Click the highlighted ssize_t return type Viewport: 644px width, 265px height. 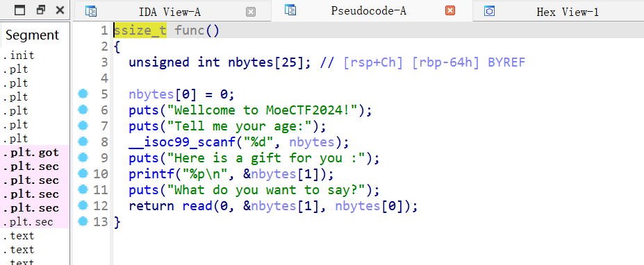(x=140, y=31)
